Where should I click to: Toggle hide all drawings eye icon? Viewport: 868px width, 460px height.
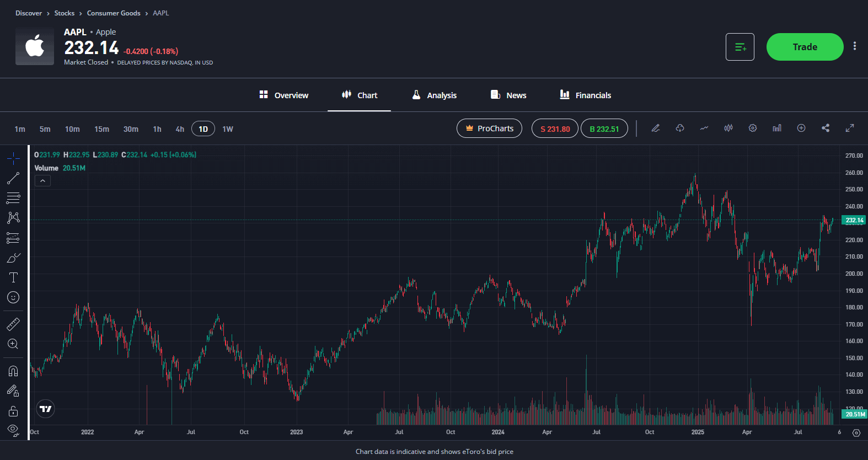[13, 429]
